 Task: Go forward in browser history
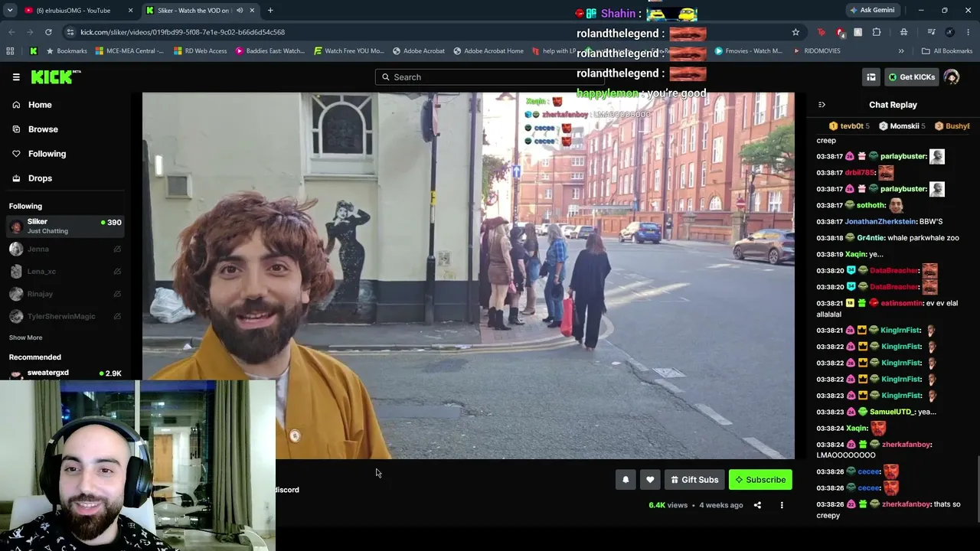30,32
